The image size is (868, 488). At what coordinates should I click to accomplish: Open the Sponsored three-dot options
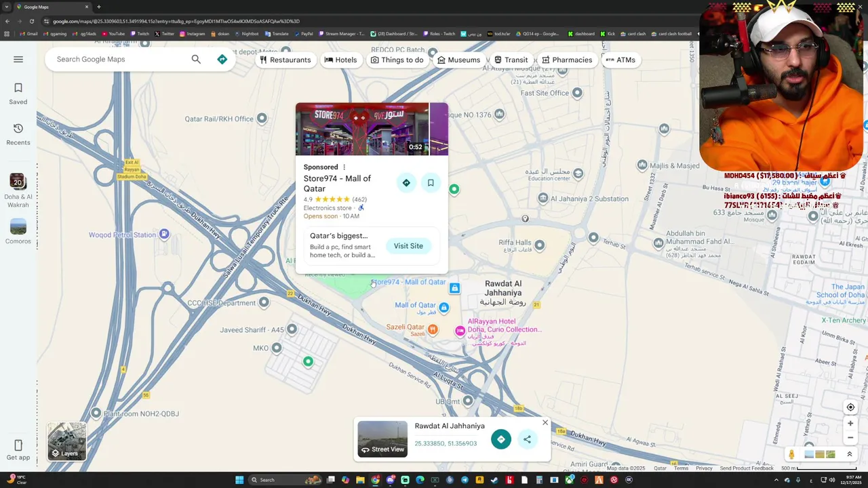coord(344,167)
